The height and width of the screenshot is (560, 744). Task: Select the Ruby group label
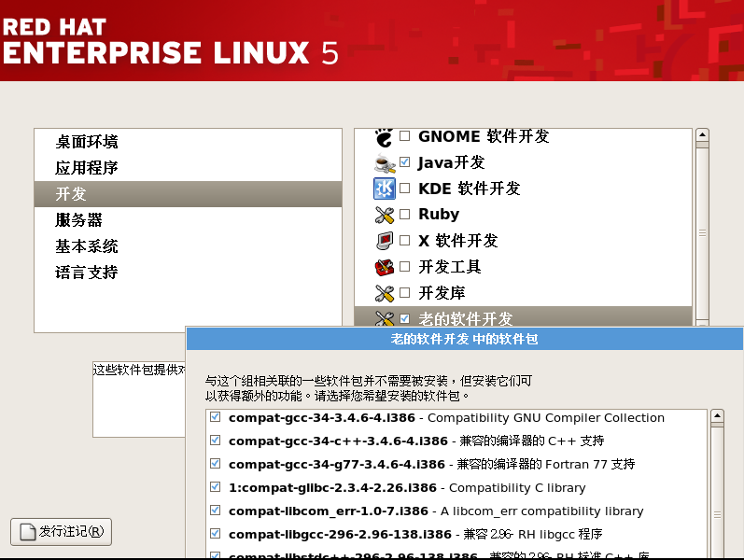tap(439, 215)
